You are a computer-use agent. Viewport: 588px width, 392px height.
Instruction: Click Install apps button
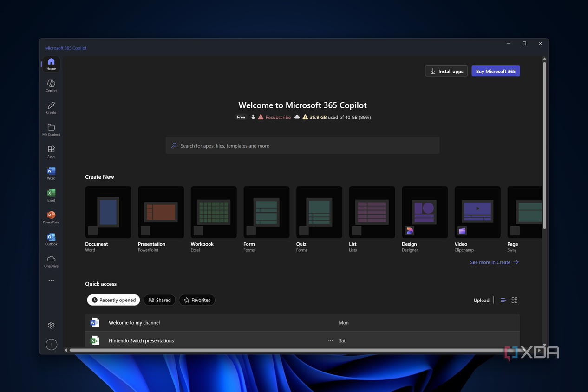[x=446, y=71]
